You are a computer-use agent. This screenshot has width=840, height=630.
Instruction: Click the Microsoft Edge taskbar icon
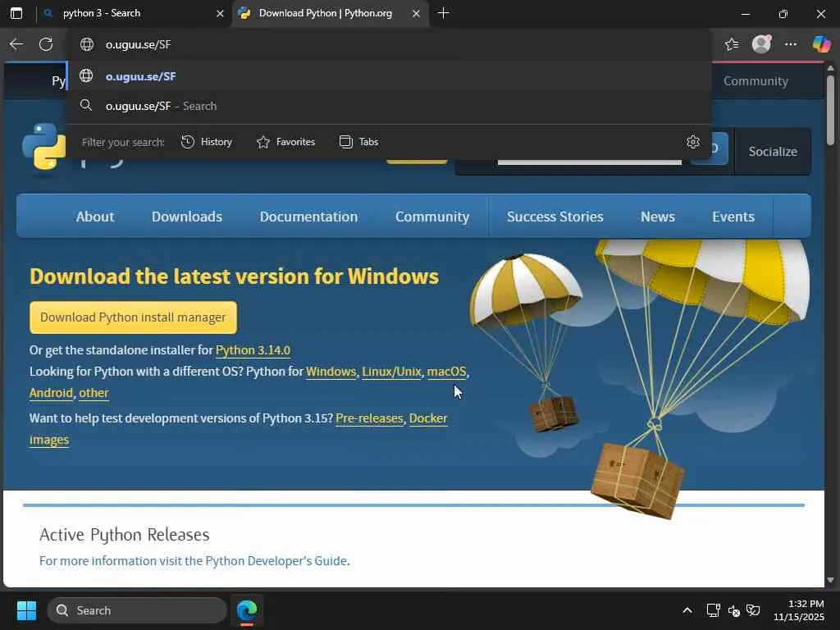pyautogui.click(x=247, y=610)
